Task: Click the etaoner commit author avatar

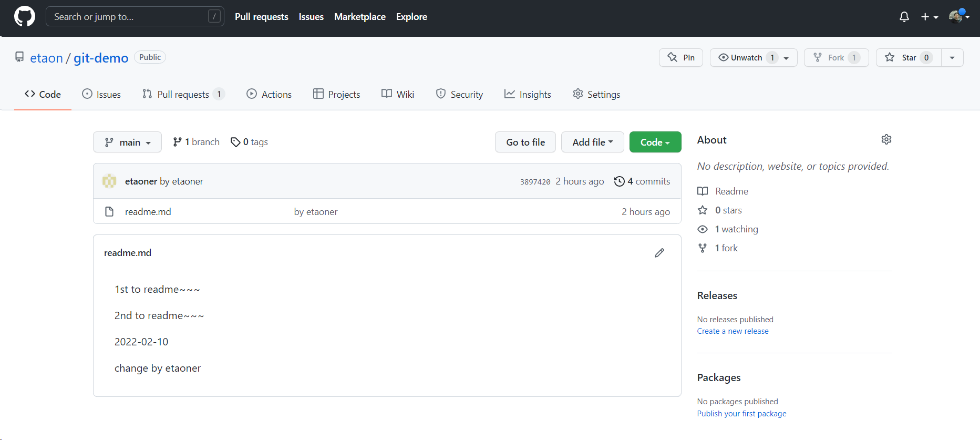Action: pyautogui.click(x=109, y=181)
